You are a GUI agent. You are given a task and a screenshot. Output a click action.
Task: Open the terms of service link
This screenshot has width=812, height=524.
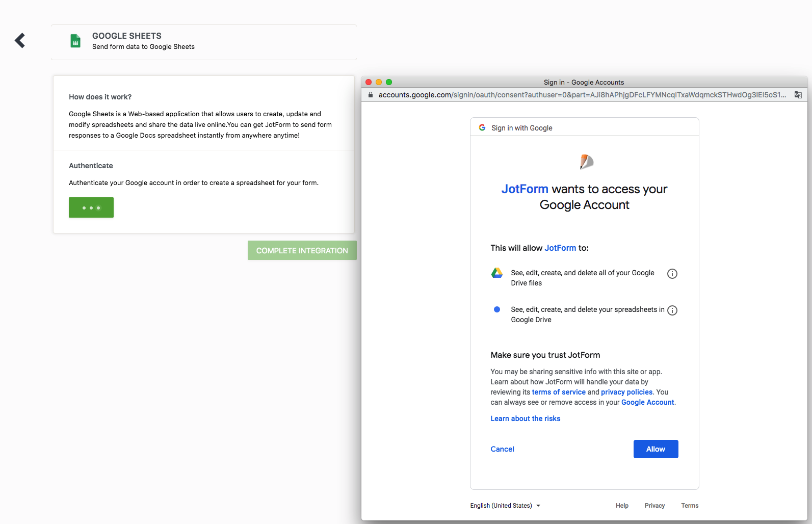click(x=559, y=392)
